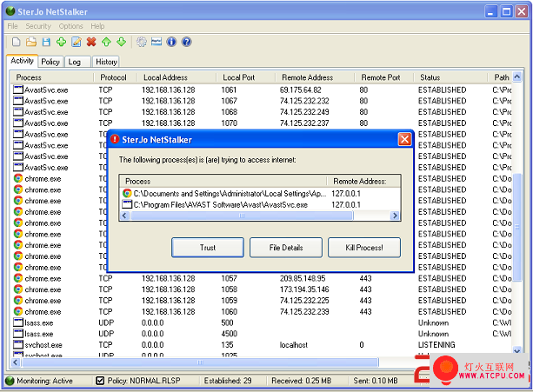Sort by the Status column header
533x392 pixels.
coord(450,77)
